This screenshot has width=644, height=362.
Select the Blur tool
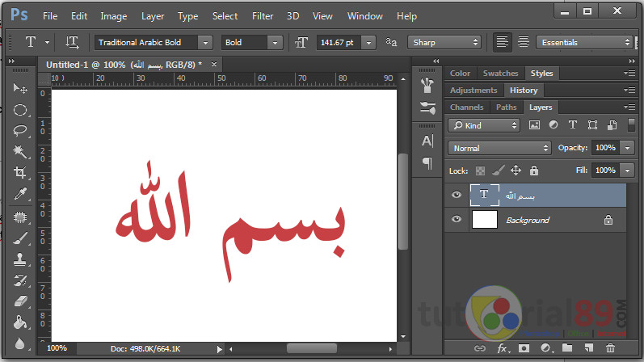coord(19,343)
